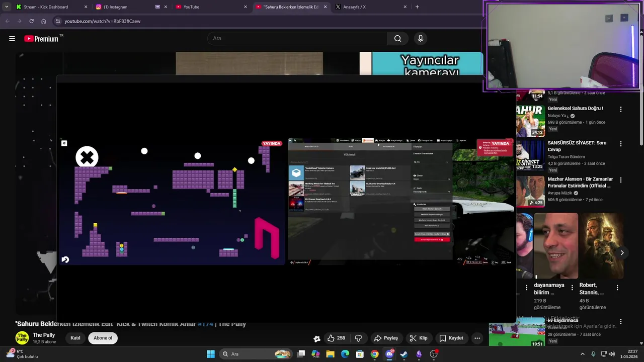This screenshot has height=362, width=644.
Task: Open 'dayanamaya bilirim' Short thumbnail
Action: point(555,246)
